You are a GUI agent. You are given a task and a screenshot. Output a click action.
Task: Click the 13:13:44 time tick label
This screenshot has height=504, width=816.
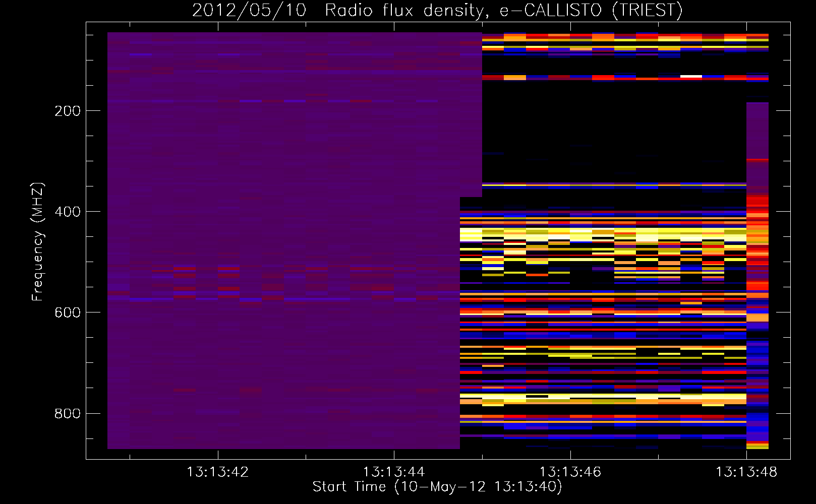pos(394,472)
